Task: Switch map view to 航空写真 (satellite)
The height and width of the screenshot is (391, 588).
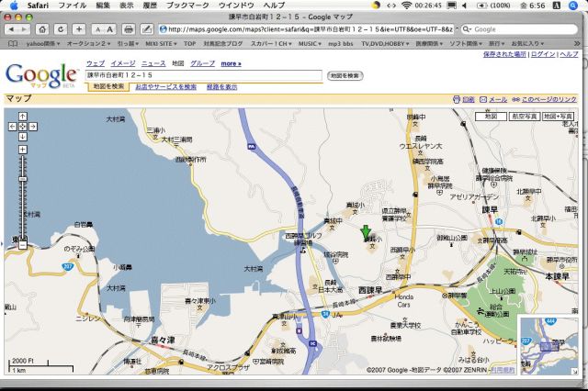Action: click(525, 117)
